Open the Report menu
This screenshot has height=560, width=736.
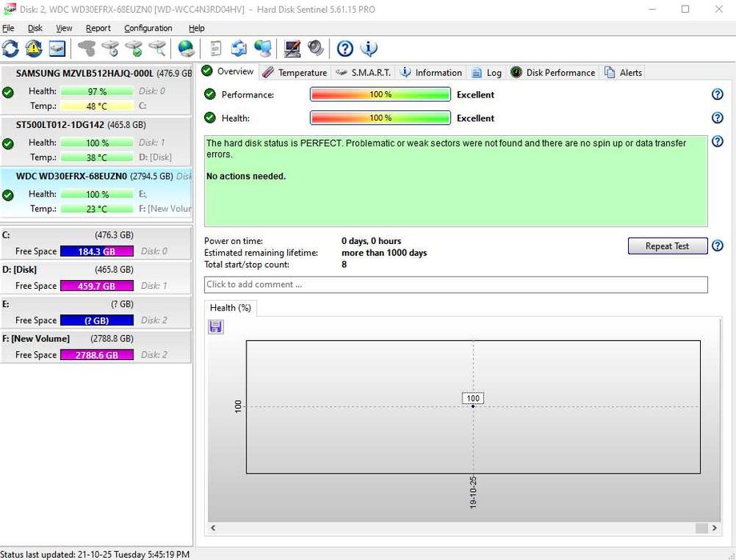(98, 28)
